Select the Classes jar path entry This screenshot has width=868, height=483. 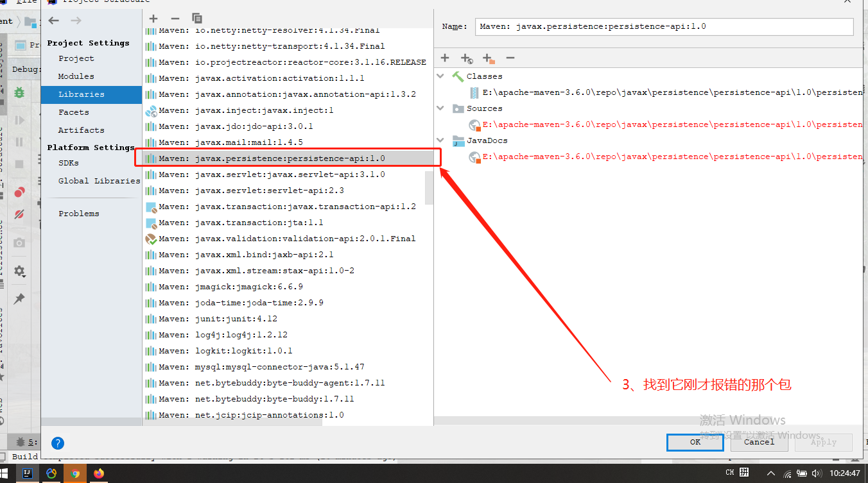tap(665, 92)
